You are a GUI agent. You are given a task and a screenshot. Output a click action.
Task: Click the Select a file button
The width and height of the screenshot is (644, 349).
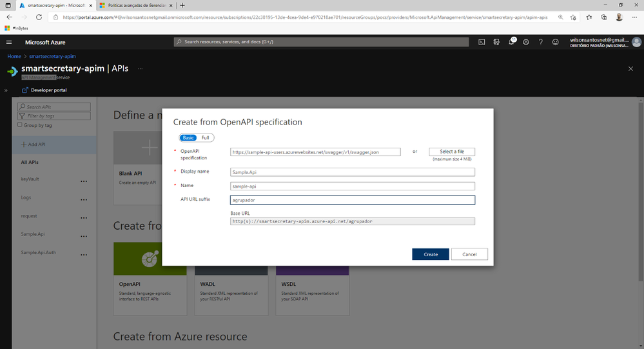tap(452, 152)
